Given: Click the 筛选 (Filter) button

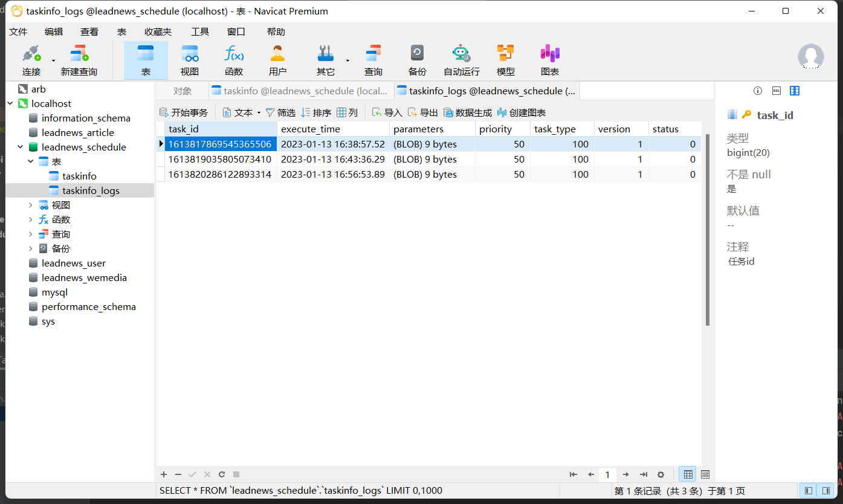Looking at the screenshot, I should click(280, 112).
